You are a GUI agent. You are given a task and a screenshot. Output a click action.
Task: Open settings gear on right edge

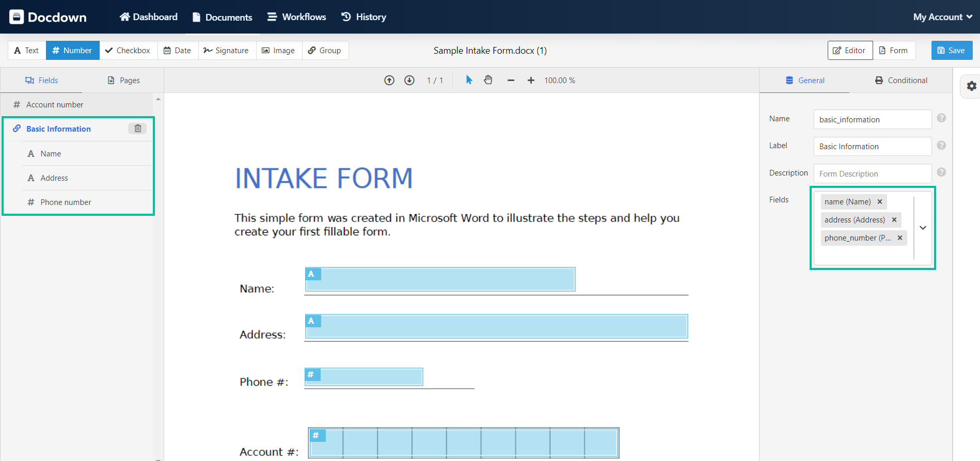pyautogui.click(x=971, y=86)
